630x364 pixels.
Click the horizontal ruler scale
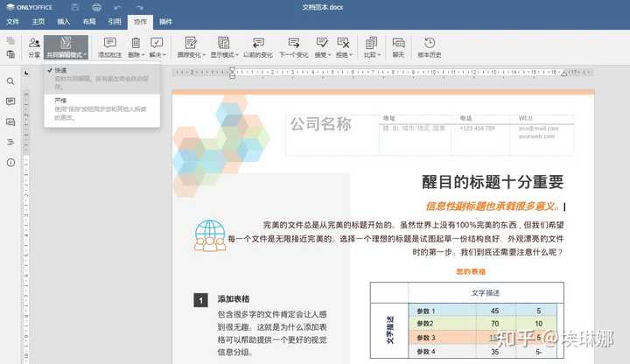pyautogui.click(x=384, y=73)
